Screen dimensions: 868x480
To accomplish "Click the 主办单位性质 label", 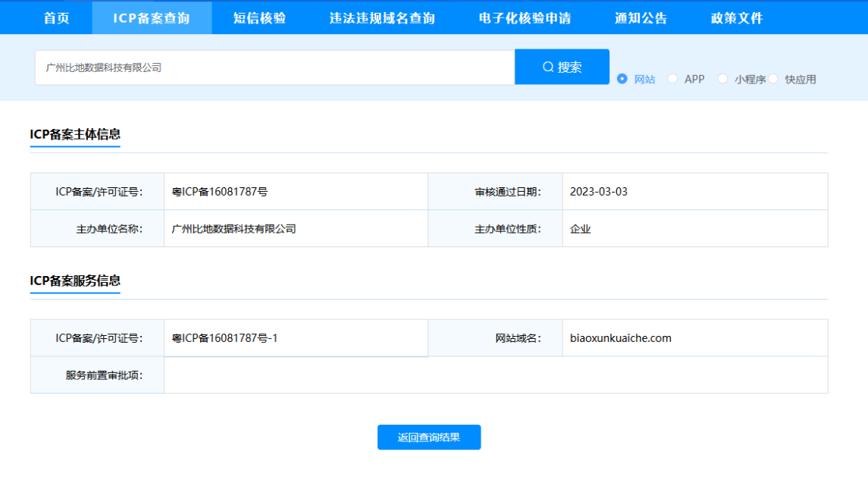I will tap(508, 229).
